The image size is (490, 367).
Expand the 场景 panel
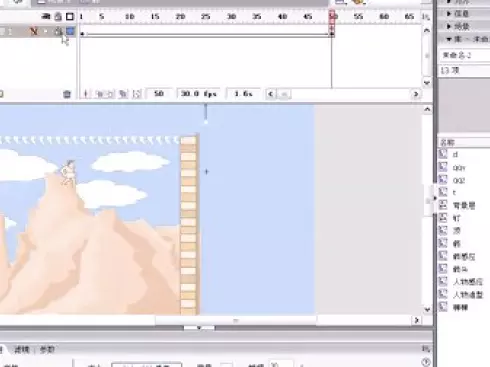click(x=457, y=26)
